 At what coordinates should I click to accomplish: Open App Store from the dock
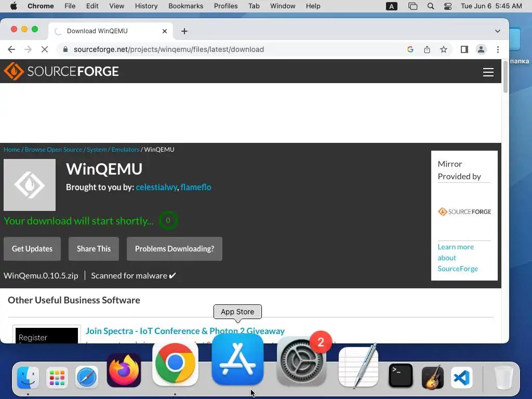point(237,360)
